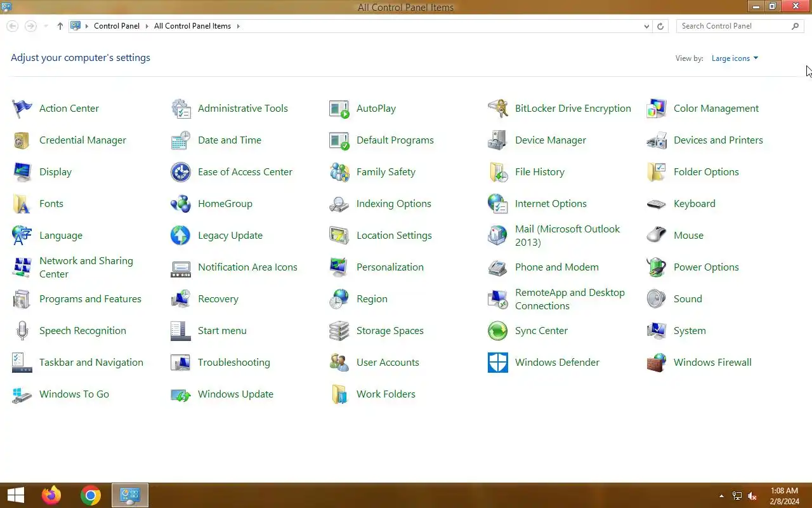812x508 pixels.
Task: Open the Windows Start button
Action: (16, 495)
